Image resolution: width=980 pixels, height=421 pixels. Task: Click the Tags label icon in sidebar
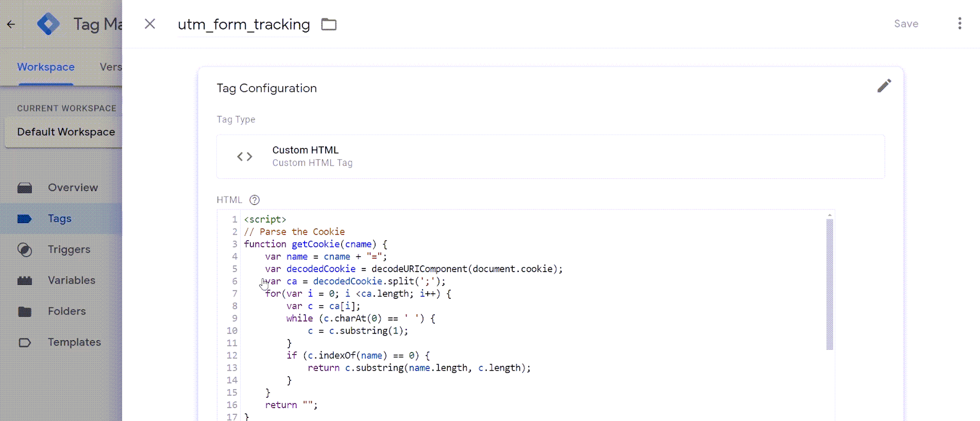pyautogui.click(x=24, y=219)
